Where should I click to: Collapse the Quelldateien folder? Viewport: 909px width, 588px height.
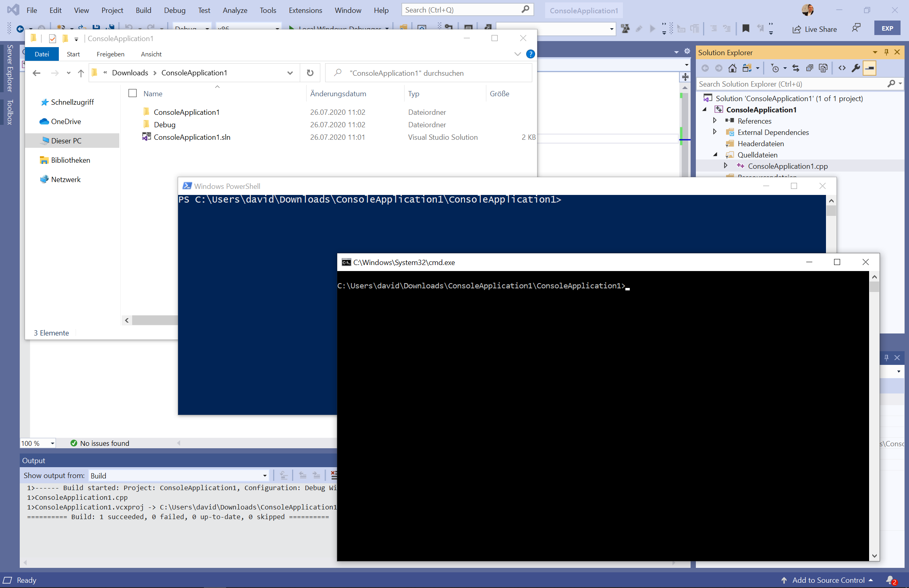(715, 154)
